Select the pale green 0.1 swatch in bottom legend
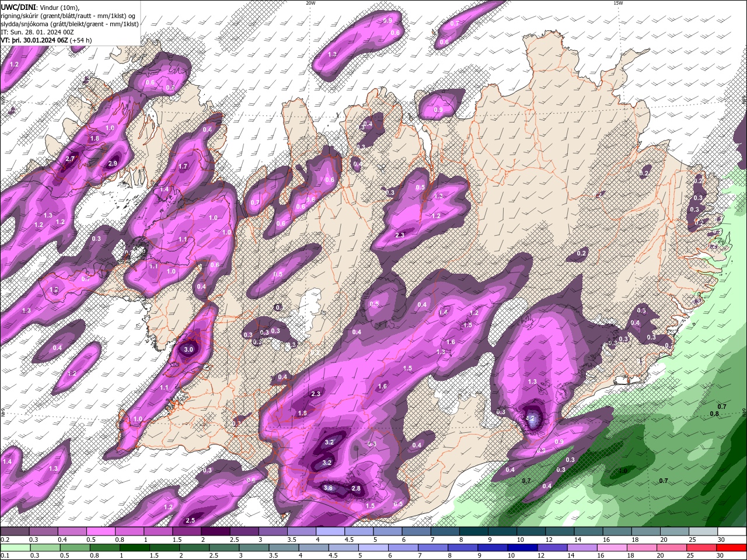The height and width of the screenshot is (560, 747). [16, 548]
